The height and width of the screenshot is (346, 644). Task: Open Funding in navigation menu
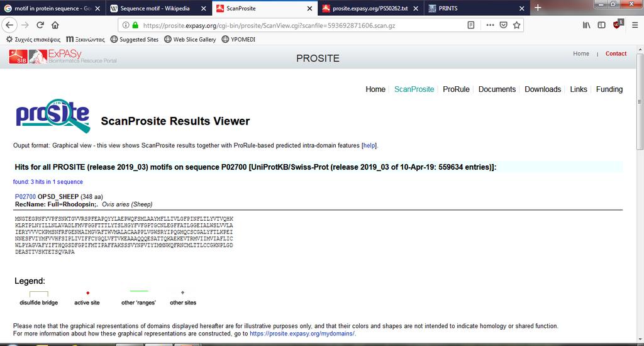click(x=609, y=89)
